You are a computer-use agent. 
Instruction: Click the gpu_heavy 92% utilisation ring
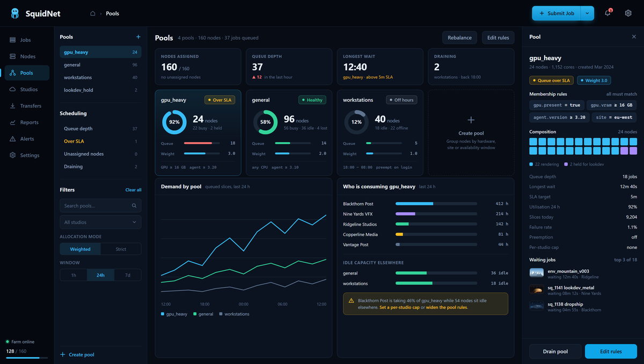point(174,122)
